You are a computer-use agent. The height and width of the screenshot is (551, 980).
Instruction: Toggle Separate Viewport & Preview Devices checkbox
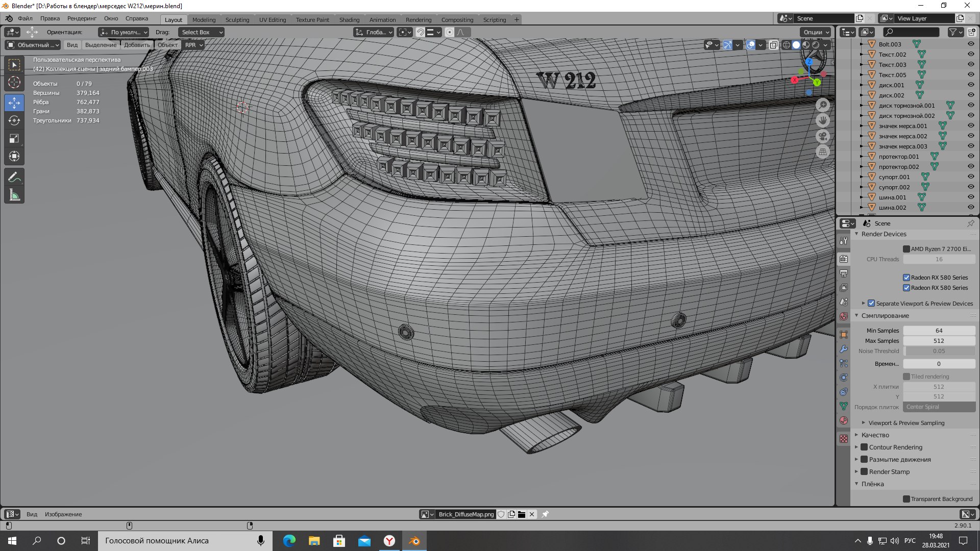(x=871, y=303)
